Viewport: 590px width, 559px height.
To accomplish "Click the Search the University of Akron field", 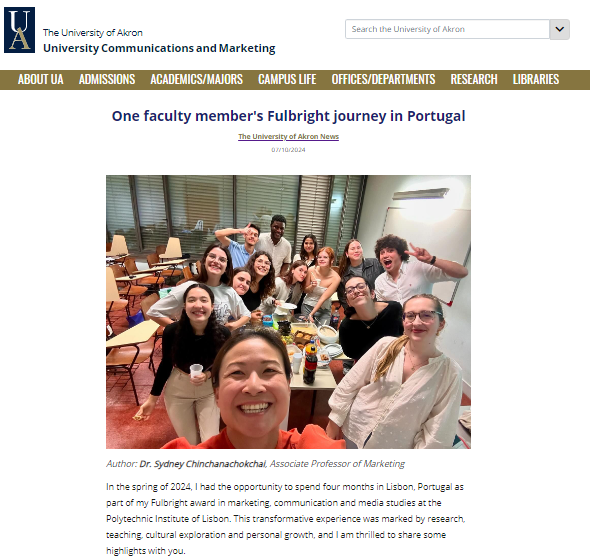I will (x=447, y=29).
